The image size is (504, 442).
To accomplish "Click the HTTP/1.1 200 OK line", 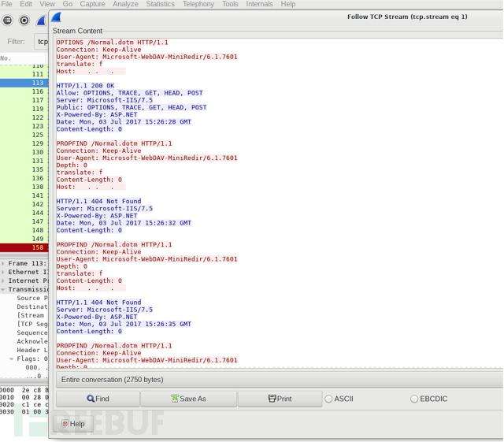I will 85,86.
